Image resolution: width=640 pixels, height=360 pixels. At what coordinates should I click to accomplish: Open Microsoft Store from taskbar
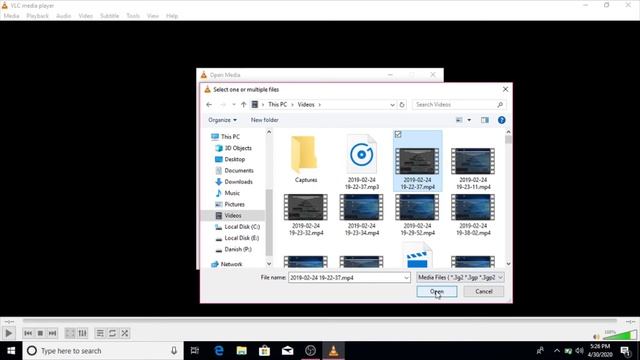[x=264, y=351]
